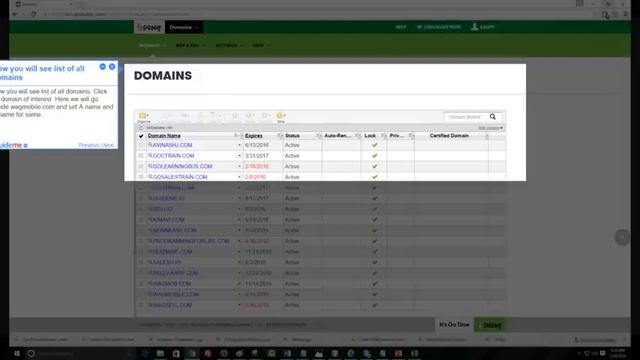
Task: Click the Cortana search circle in taskbar
Action: pyautogui.click(x=31, y=353)
